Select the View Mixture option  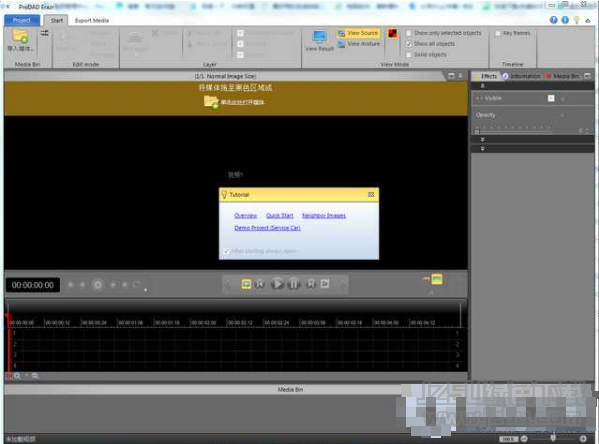pyautogui.click(x=359, y=44)
